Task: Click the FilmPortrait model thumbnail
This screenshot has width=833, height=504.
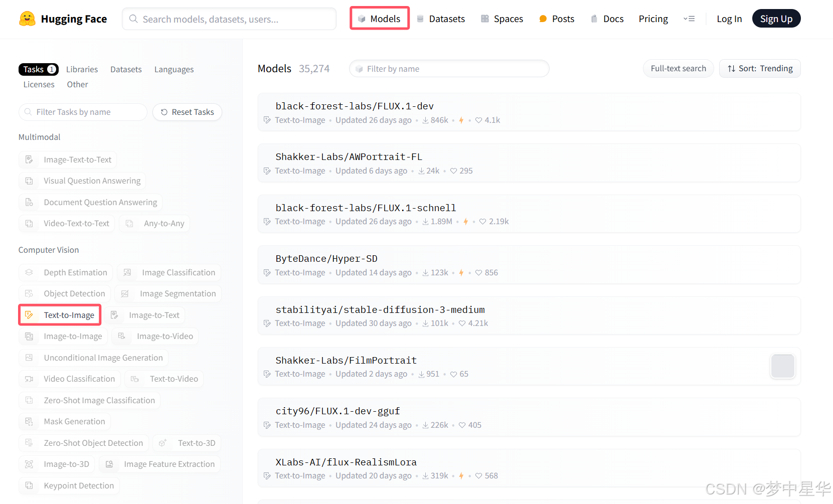Action: (x=782, y=366)
